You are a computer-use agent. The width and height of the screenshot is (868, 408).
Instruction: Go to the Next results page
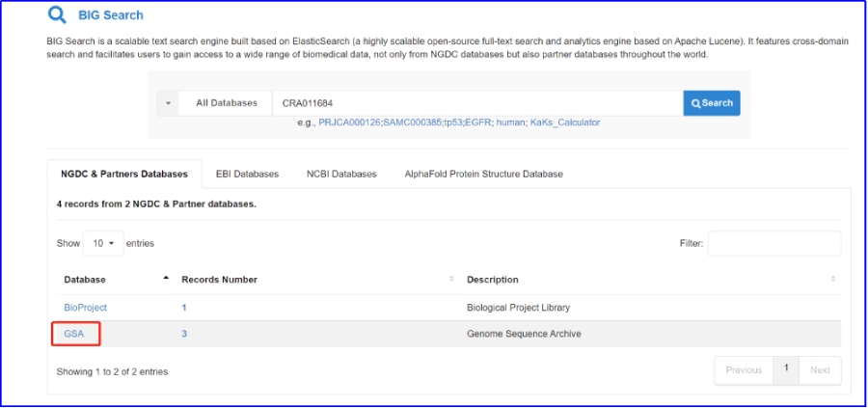[820, 370]
